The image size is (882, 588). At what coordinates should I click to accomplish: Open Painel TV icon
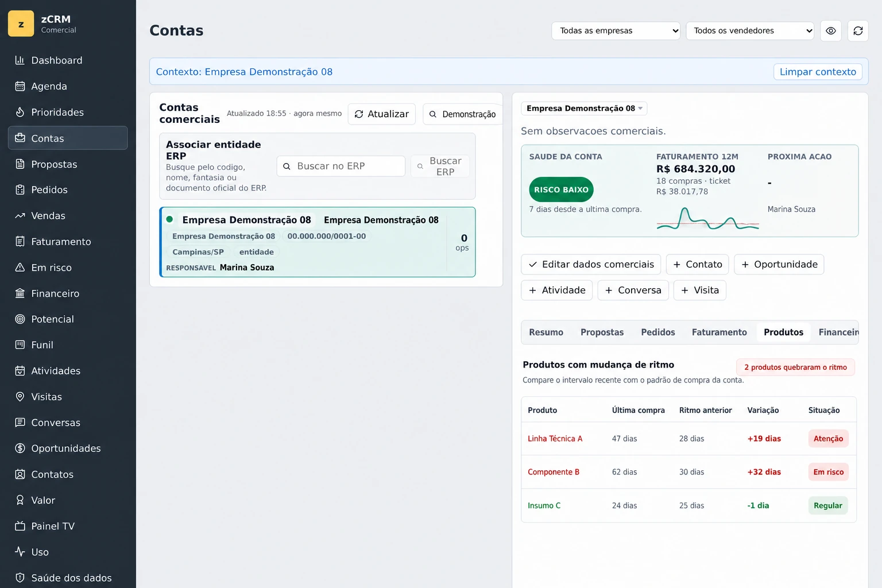[x=20, y=526]
